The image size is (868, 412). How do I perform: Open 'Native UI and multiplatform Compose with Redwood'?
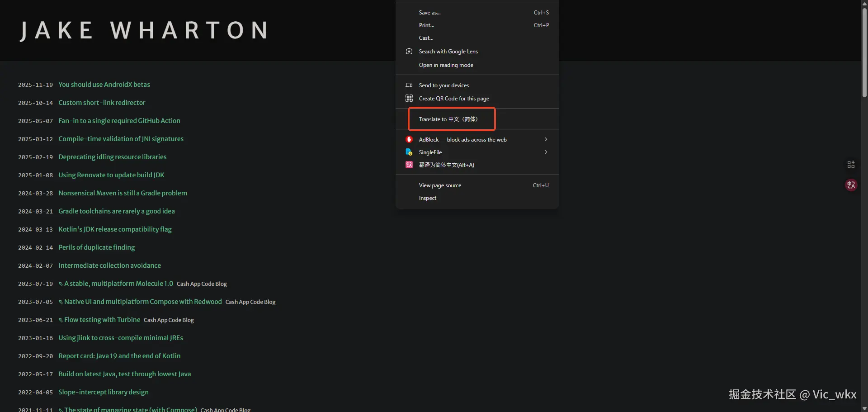click(140, 302)
